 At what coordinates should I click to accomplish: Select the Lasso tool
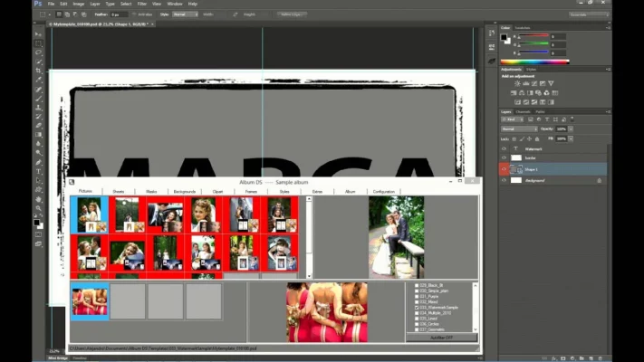pos(38,52)
